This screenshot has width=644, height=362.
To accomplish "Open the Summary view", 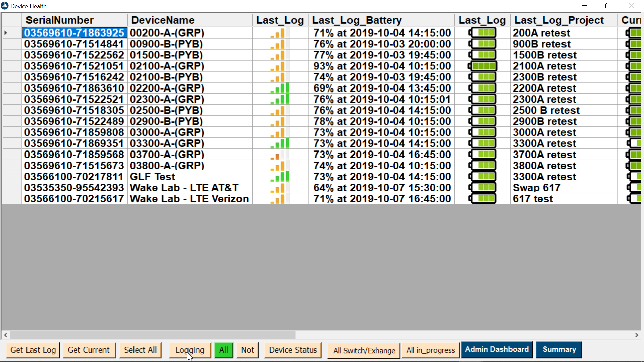I will [x=559, y=350].
